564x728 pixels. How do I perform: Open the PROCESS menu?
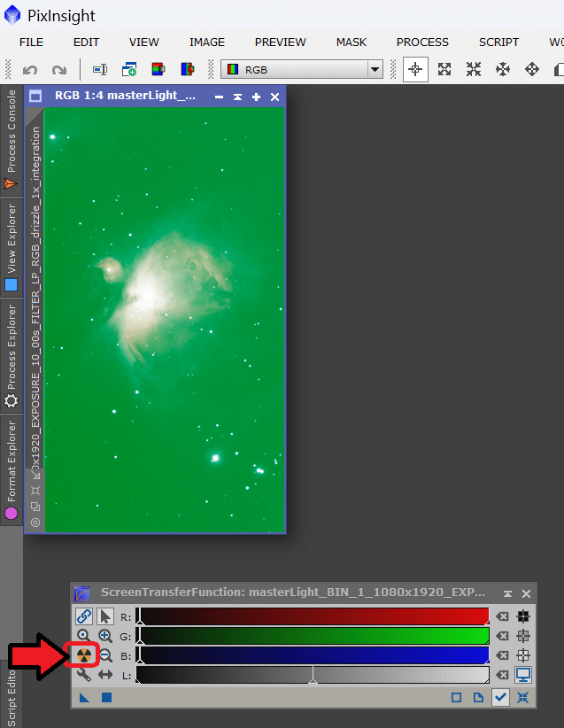(422, 43)
